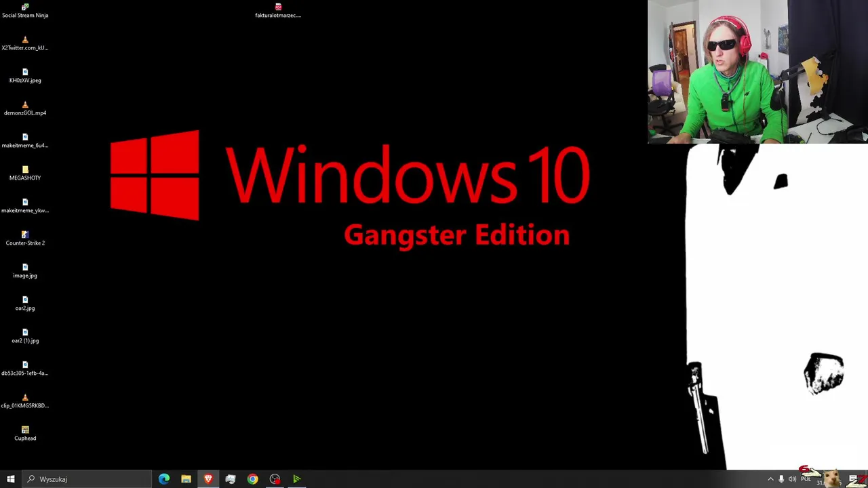
Task: Open the green play-arrow app in taskbar
Action: tap(296, 479)
